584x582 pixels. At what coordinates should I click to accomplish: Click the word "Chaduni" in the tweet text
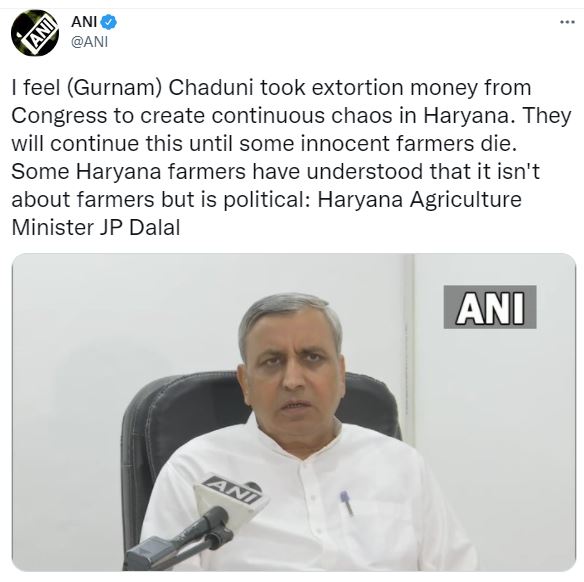tap(211, 88)
